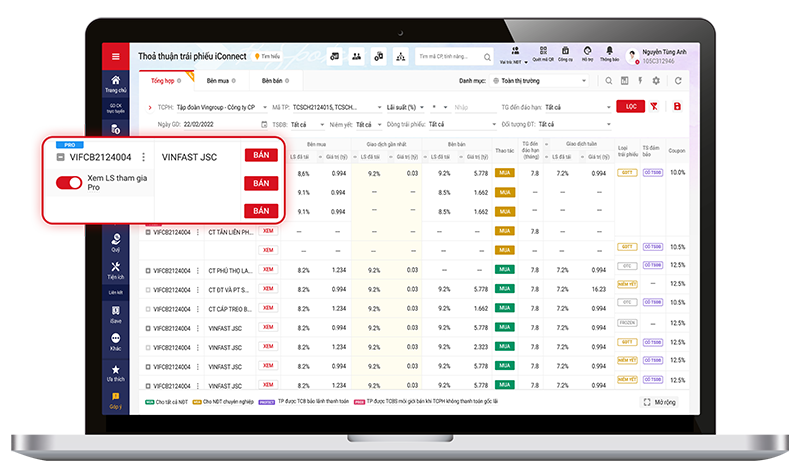Click the Nhập interest value input
This screenshot has height=474, width=800.
(474, 107)
